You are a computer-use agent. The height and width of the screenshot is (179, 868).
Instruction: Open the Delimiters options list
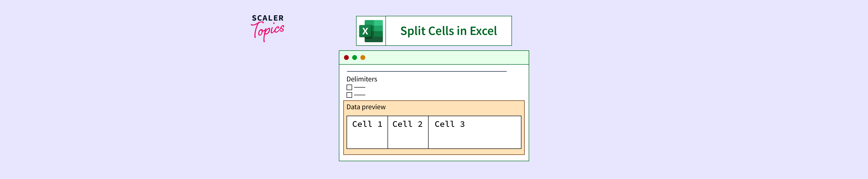click(362, 79)
